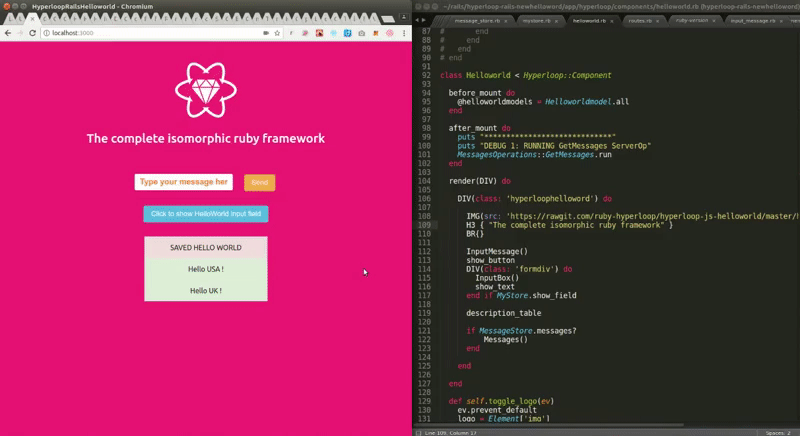Close the message_store.rb tab
The image size is (800, 436).
pos(506,21)
